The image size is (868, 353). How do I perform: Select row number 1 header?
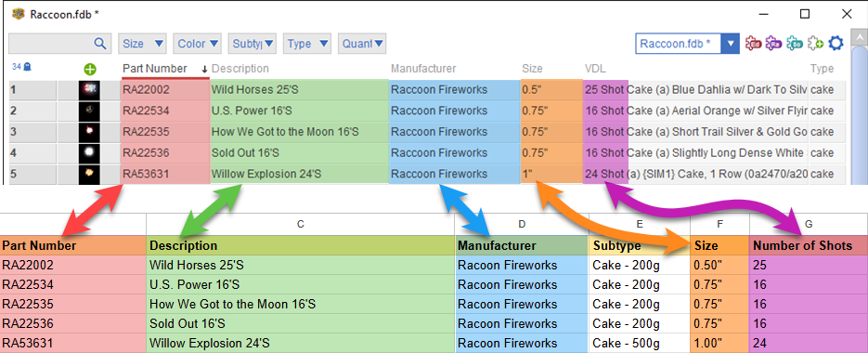(32, 90)
